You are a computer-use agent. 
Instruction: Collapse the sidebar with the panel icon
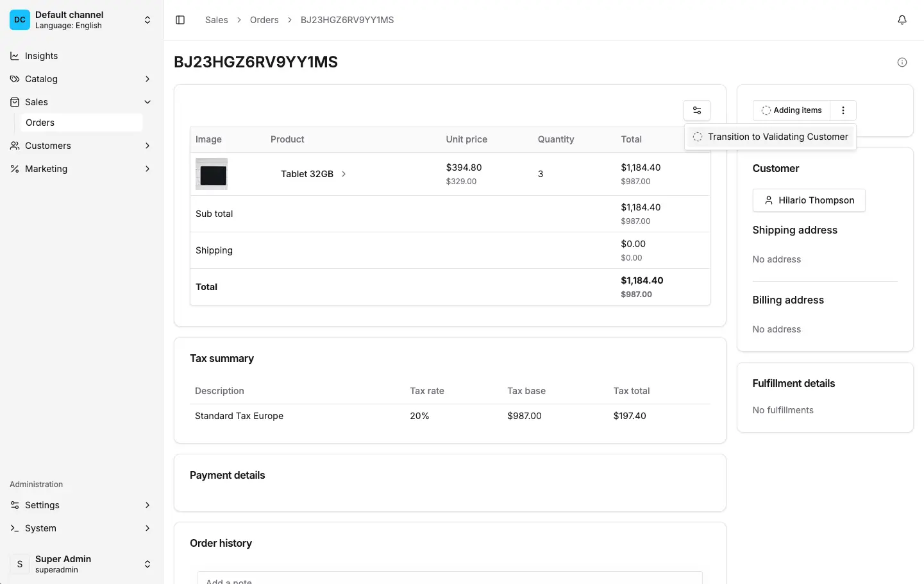pyautogui.click(x=180, y=20)
